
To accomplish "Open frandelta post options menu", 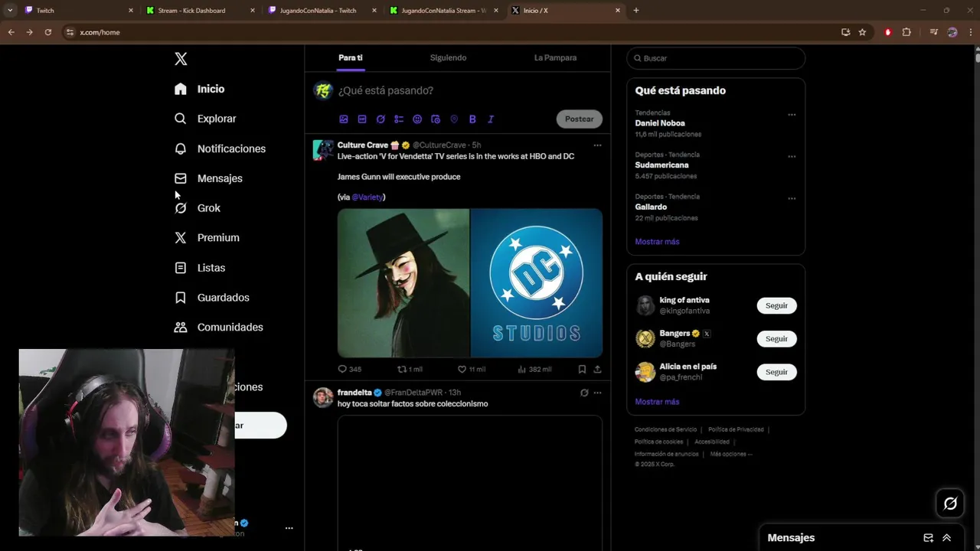I will tap(597, 393).
